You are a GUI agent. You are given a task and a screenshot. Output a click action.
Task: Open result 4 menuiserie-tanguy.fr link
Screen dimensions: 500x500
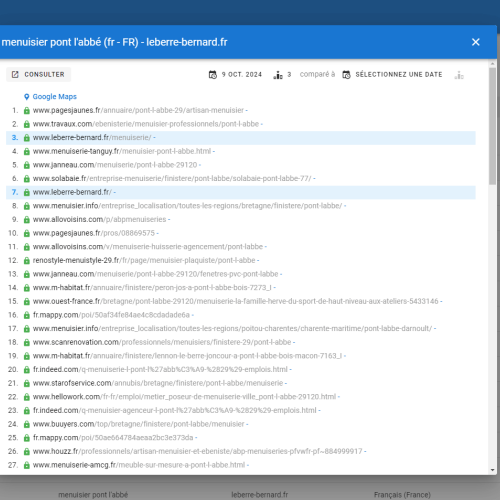[x=122, y=151]
